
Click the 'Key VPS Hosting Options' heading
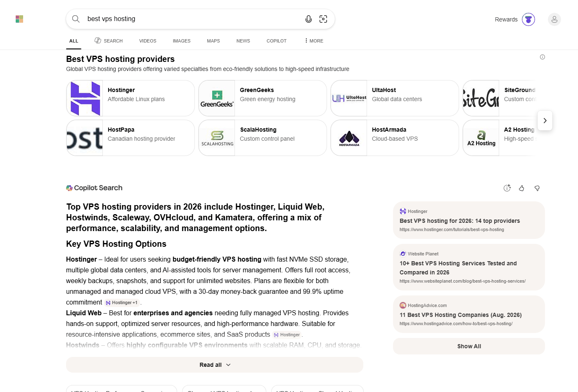click(116, 244)
